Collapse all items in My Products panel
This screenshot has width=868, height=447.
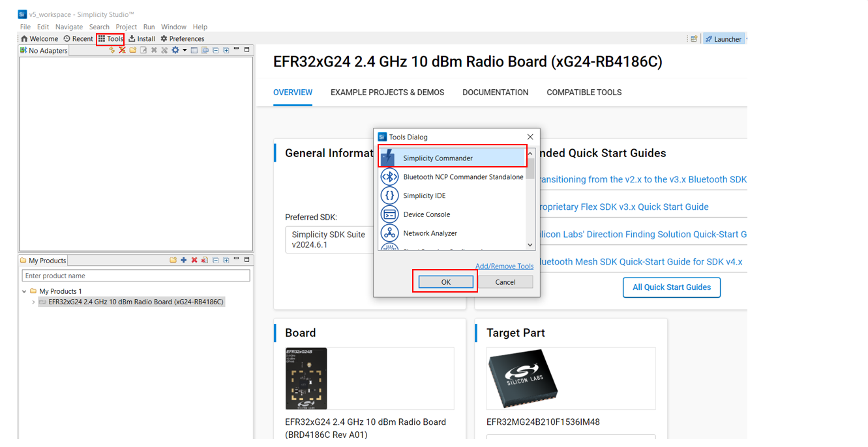pyautogui.click(x=216, y=259)
